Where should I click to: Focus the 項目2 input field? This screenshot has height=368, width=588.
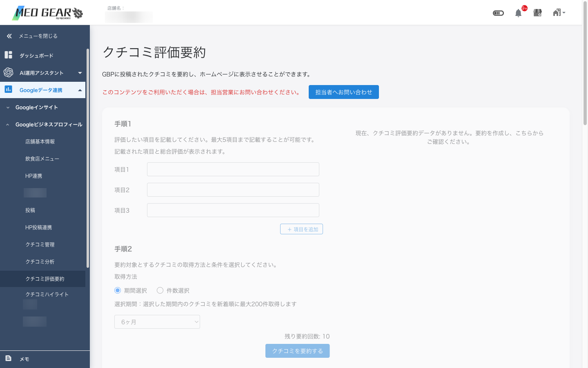(x=233, y=190)
